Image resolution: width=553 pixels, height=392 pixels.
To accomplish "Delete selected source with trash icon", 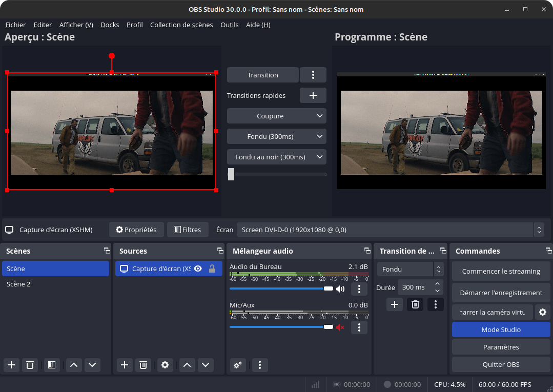I will [x=143, y=365].
